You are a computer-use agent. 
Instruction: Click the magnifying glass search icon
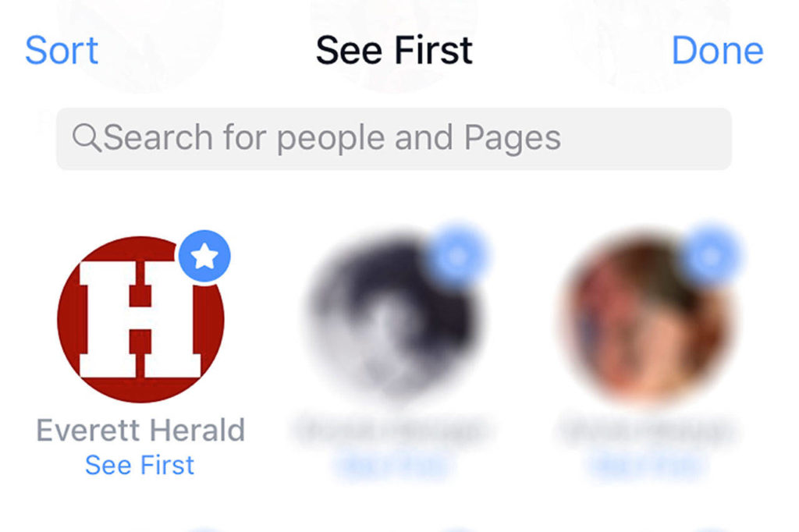click(x=87, y=137)
